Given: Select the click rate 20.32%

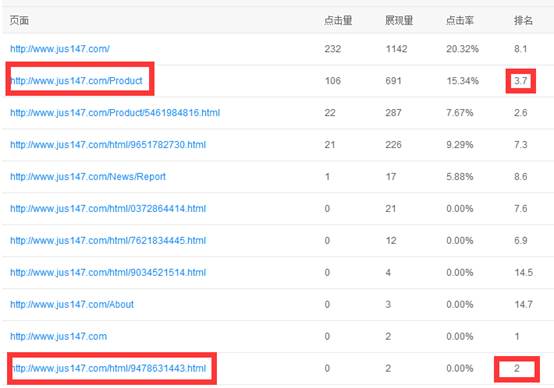Looking at the screenshot, I should tap(462, 49).
